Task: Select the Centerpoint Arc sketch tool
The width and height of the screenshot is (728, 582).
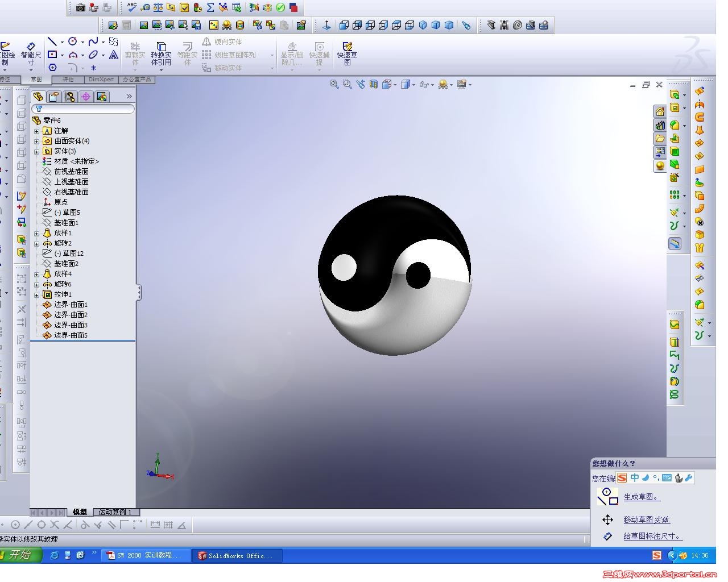Action: pos(73,55)
